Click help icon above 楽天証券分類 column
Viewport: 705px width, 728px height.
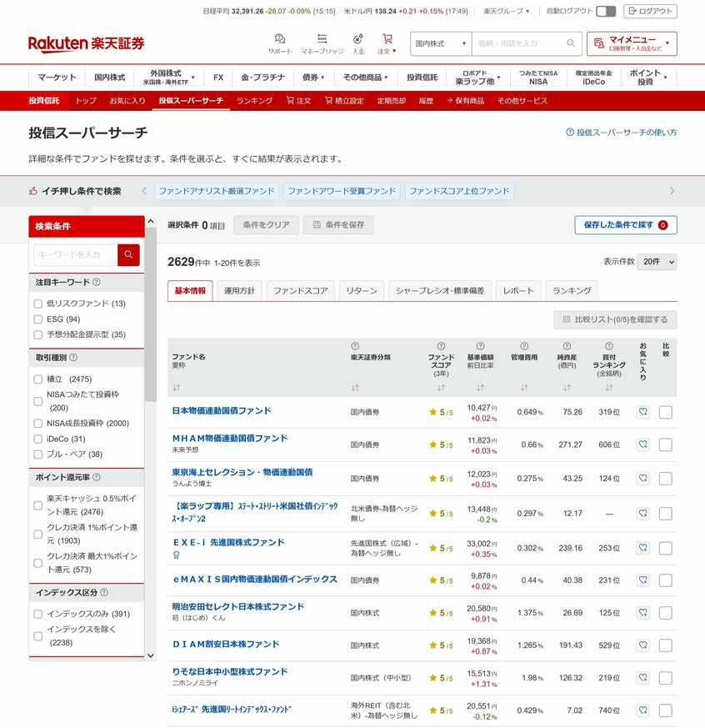[355, 346]
